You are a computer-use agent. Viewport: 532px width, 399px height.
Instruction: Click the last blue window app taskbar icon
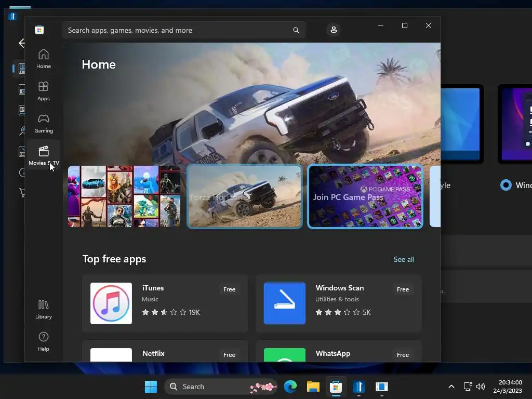pyautogui.click(x=382, y=387)
